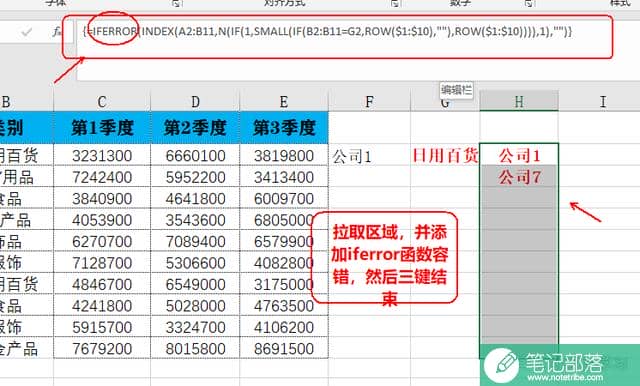Select cell containing 7679200
The height and width of the screenshot is (386, 640).
(102, 349)
